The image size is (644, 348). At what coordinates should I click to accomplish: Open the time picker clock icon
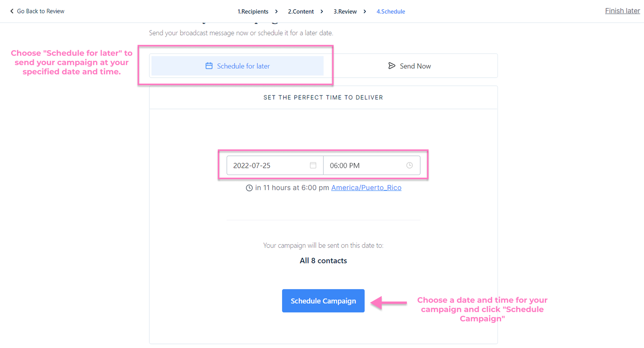click(x=409, y=165)
